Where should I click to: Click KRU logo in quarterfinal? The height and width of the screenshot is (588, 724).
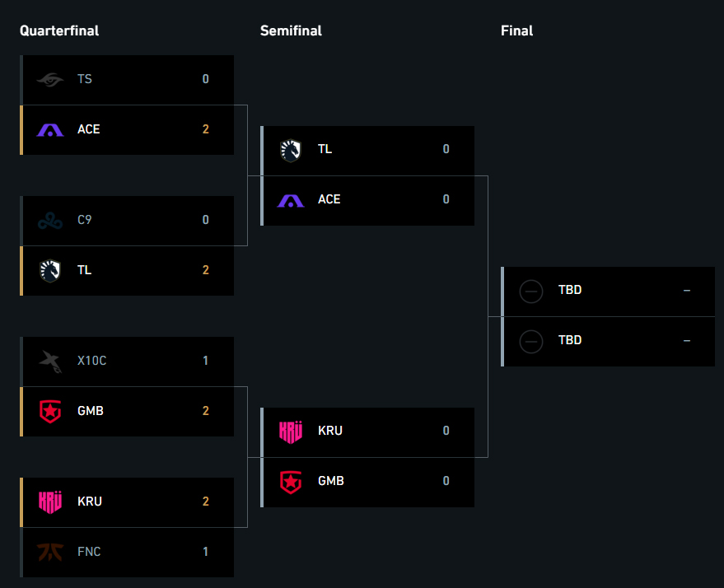(x=50, y=502)
